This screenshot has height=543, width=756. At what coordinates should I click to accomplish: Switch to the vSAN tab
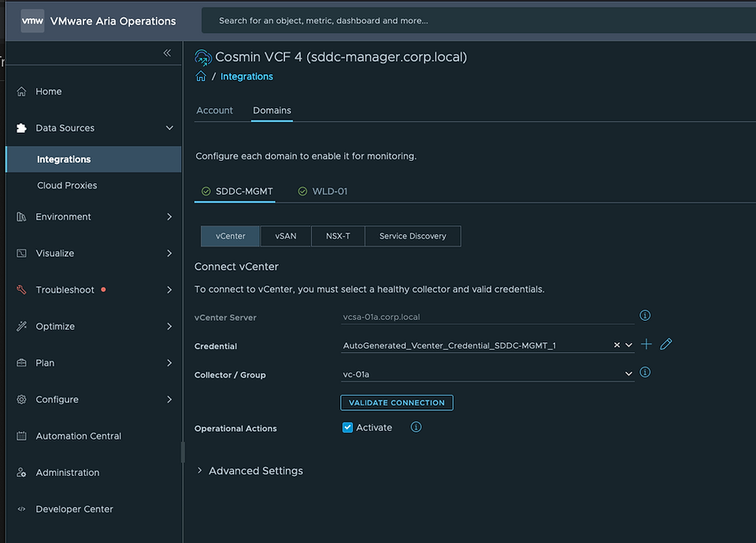pos(286,236)
